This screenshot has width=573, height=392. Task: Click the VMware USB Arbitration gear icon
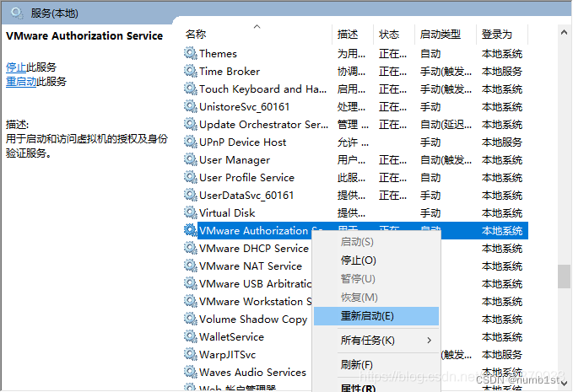point(191,283)
